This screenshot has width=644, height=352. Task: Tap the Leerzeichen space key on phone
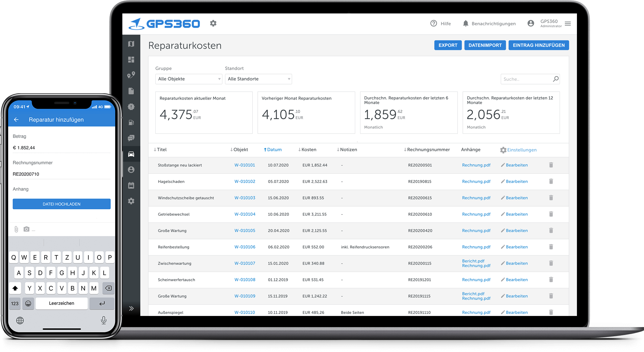click(61, 304)
